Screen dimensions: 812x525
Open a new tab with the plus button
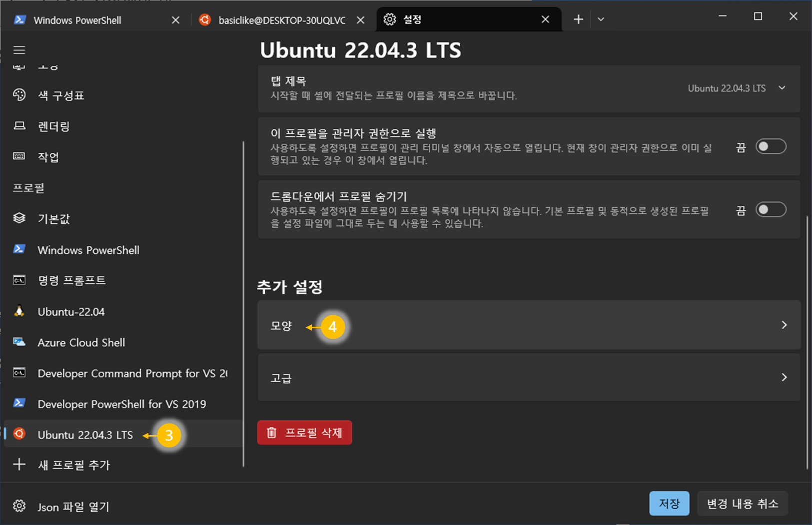(578, 19)
